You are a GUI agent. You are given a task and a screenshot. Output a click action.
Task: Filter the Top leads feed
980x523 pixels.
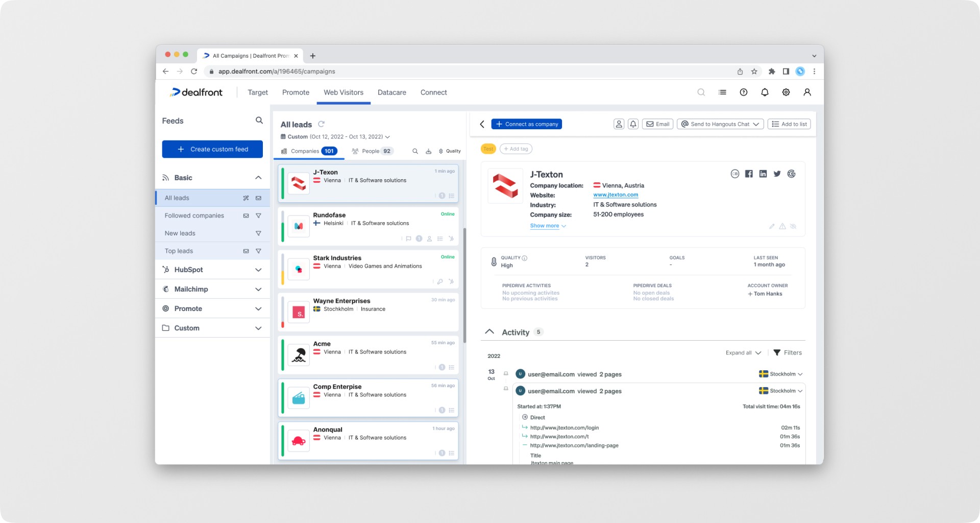[x=258, y=251]
